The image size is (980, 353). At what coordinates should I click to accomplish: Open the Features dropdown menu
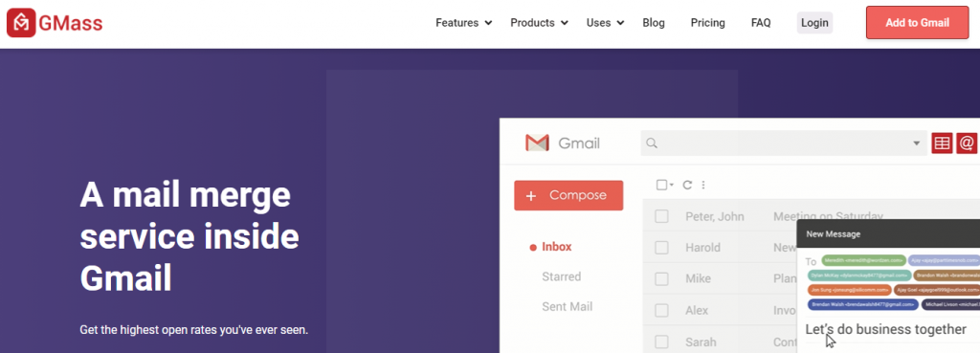pyautogui.click(x=464, y=23)
